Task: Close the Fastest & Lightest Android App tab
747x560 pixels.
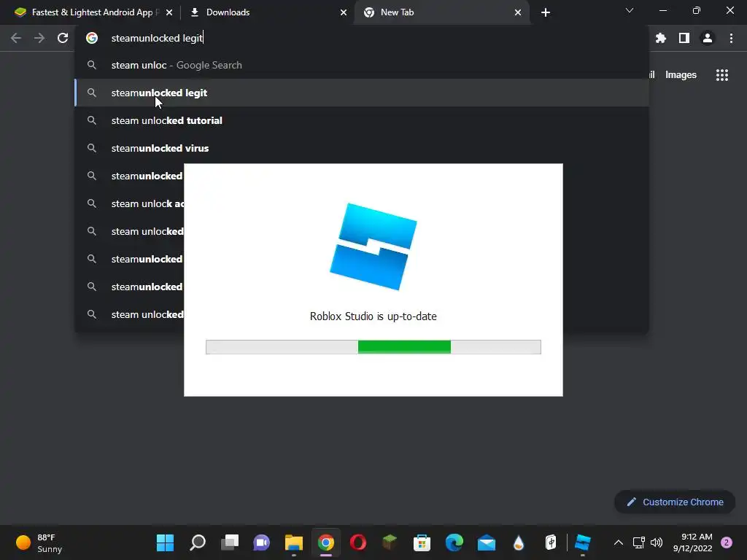Action: (x=169, y=12)
